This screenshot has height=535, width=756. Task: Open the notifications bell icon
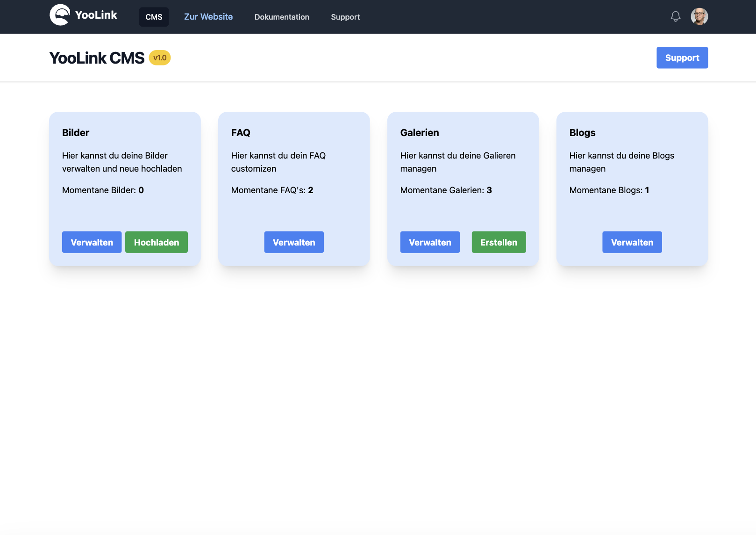[675, 16]
